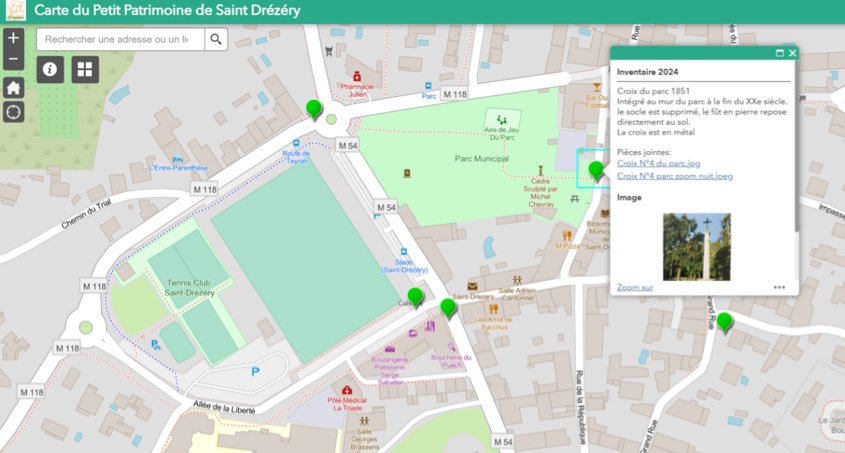Click the popup vertical scrollbar

(x=797, y=150)
